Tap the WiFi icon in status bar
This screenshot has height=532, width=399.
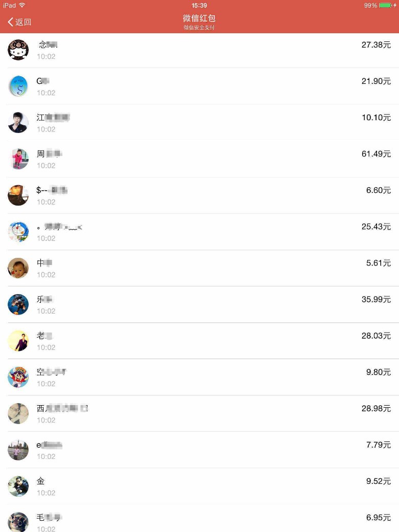coord(22,5)
